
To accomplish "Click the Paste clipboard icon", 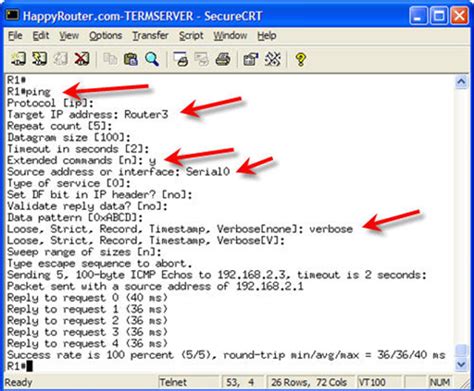I will coord(131,59).
